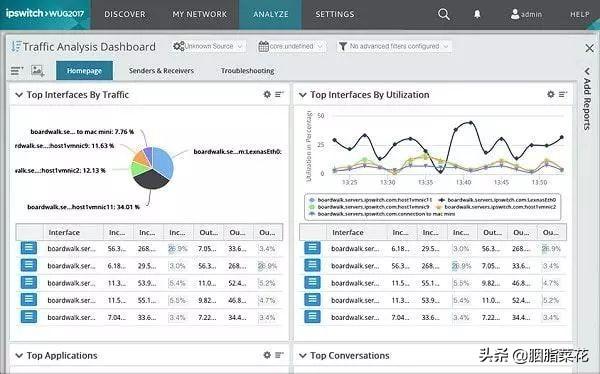The width and height of the screenshot is (600, 374).
Task: Open the advanced filters dropdown
Action: (394, 46)
